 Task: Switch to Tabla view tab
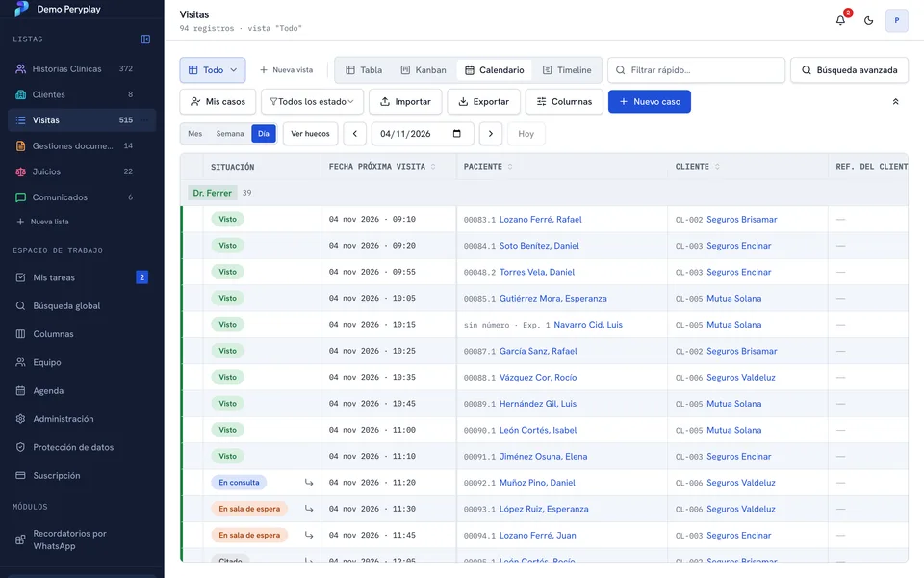tap(364, 70)
